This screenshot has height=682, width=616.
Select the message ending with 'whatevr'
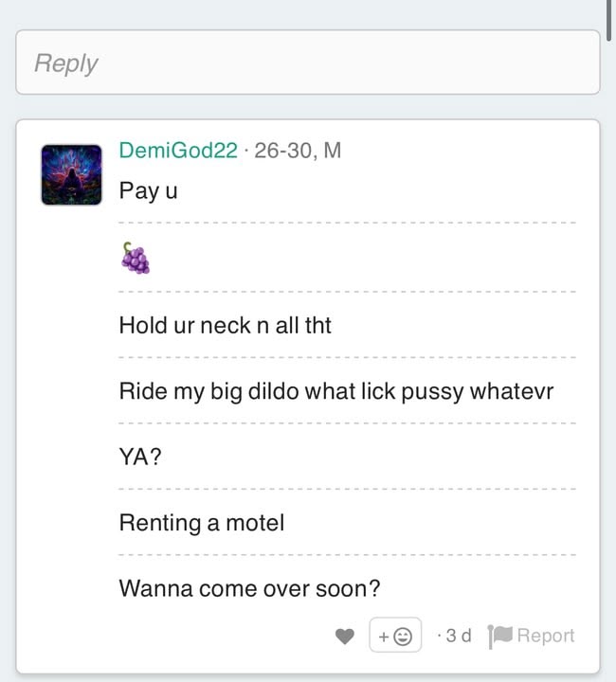(x=336, y=391)
